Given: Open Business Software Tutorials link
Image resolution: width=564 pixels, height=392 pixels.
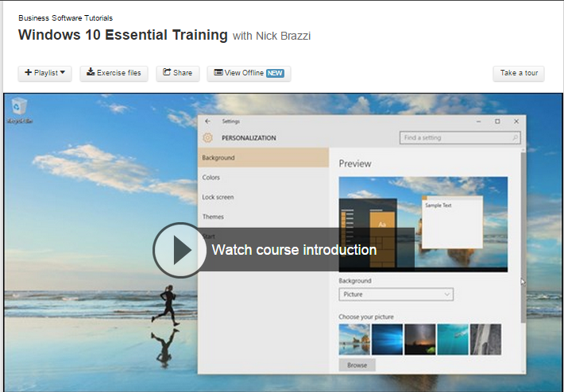Looking at the screenshot, I should [x=65, y=18].
